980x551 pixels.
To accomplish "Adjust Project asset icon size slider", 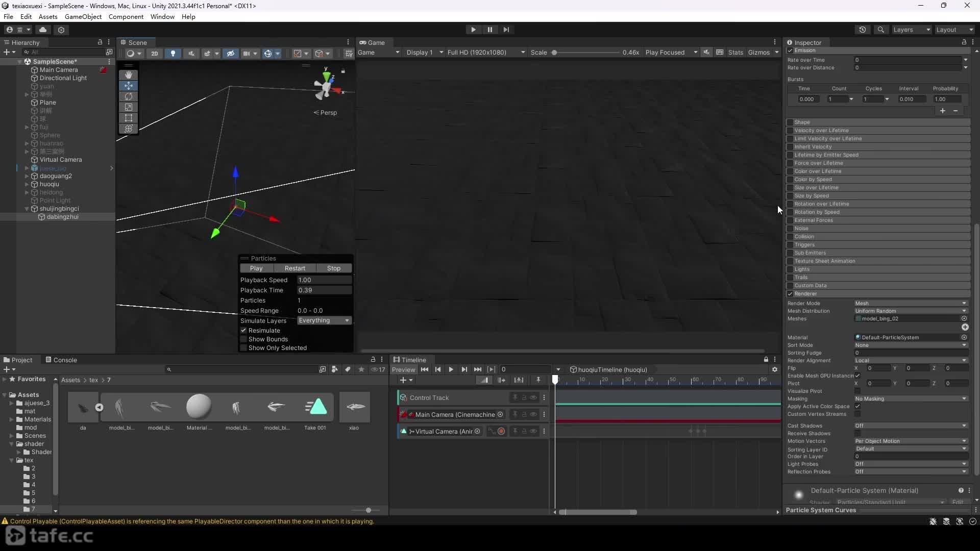I will [369, 510].
